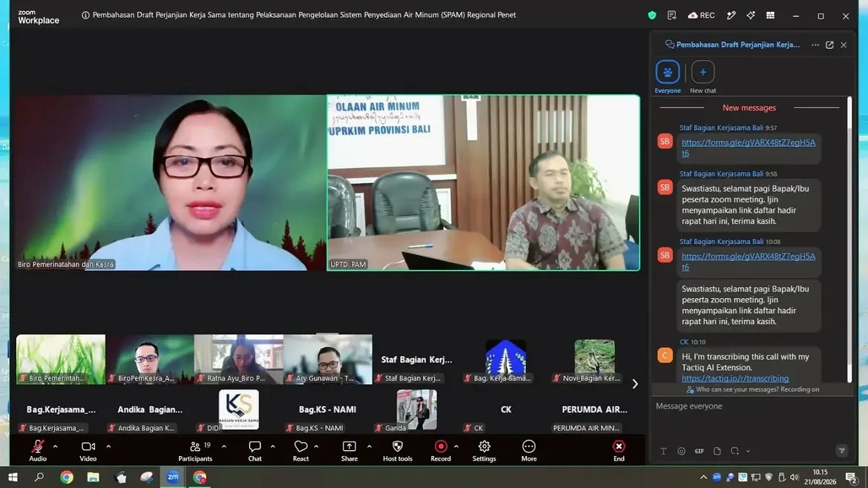
Task: Toggle the Record button
Action: 441,450
